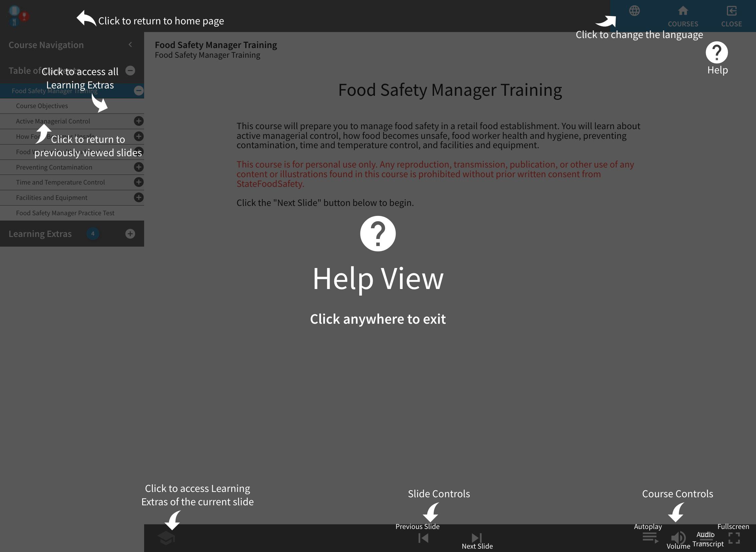Enter fullscreen mode
Image resolution: width=756 pixels, height=552 pixels.
click(734, 538)
